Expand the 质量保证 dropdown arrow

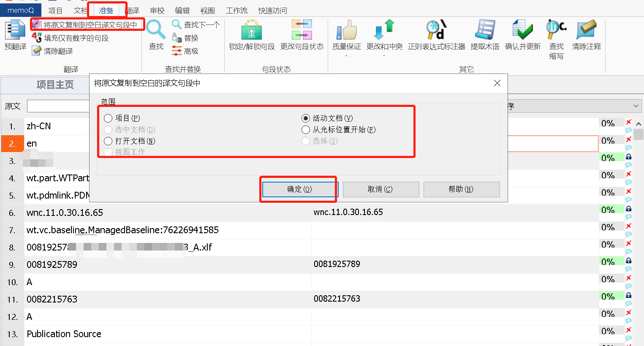coord(346,56)
